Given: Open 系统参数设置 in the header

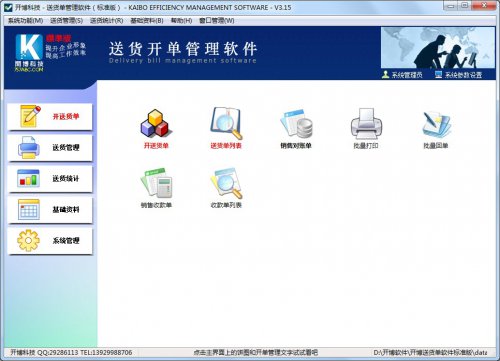Looking at the screenshot, I should [x=459, y=75].
